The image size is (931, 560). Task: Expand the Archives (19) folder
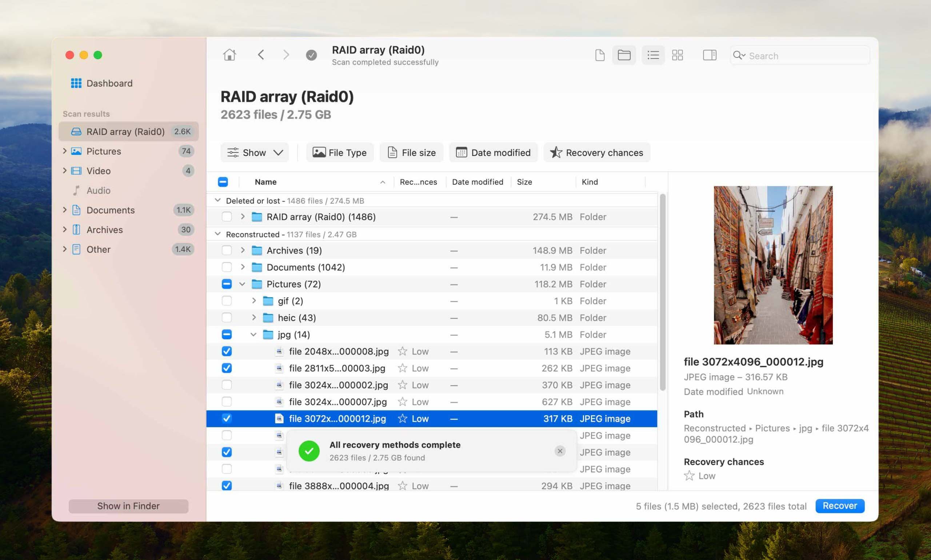point(243,250)
